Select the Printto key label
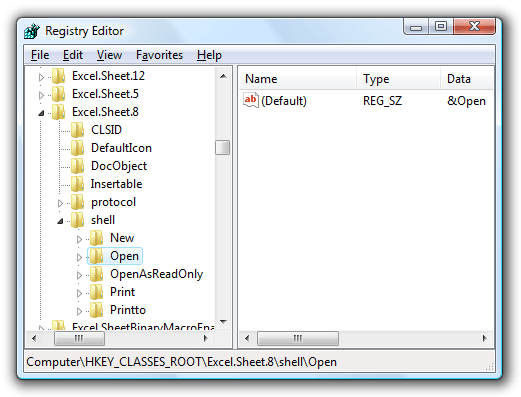Screen dimensions: 521x397 tap(128, 310)
